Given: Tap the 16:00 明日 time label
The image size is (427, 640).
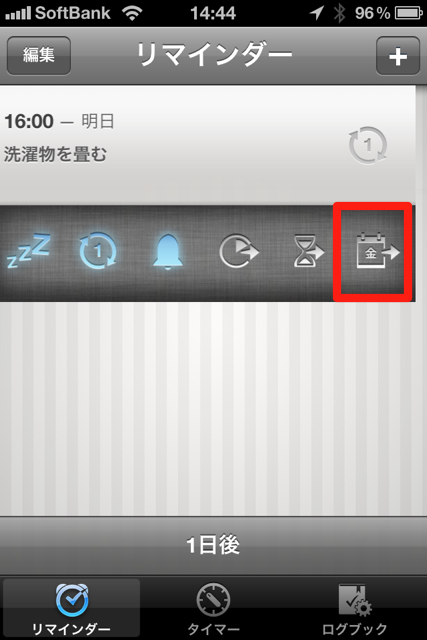Looking at the screenshot, I should click(59, 121).
